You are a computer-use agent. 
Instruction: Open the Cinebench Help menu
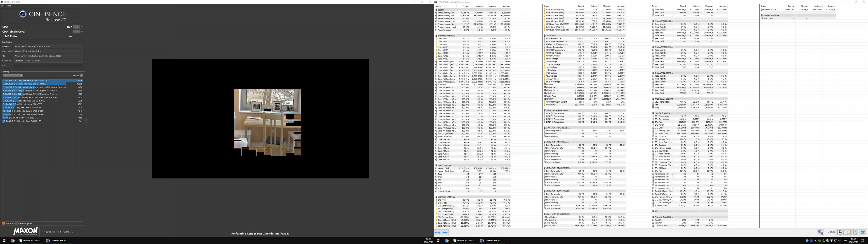(x=9, y=6)
